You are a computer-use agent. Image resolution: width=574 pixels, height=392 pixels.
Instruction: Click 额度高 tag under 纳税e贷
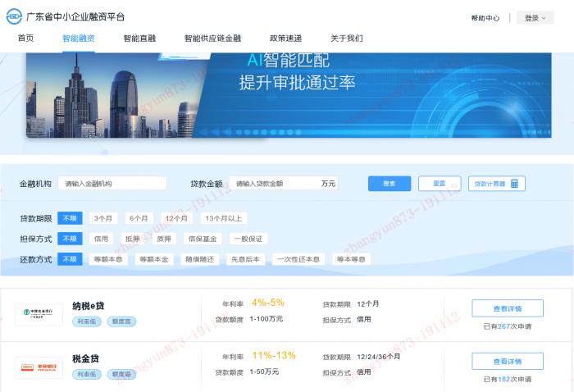pos(121,321)
